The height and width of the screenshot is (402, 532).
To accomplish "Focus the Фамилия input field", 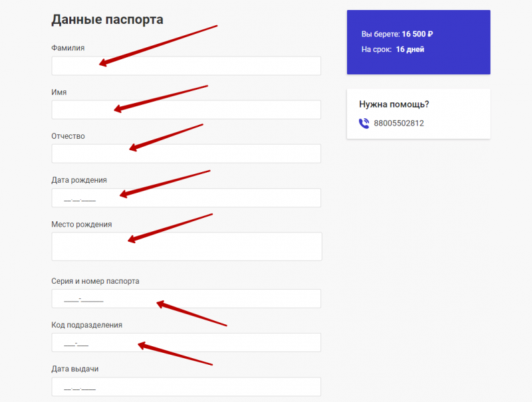I will click(x=186, y=66).
